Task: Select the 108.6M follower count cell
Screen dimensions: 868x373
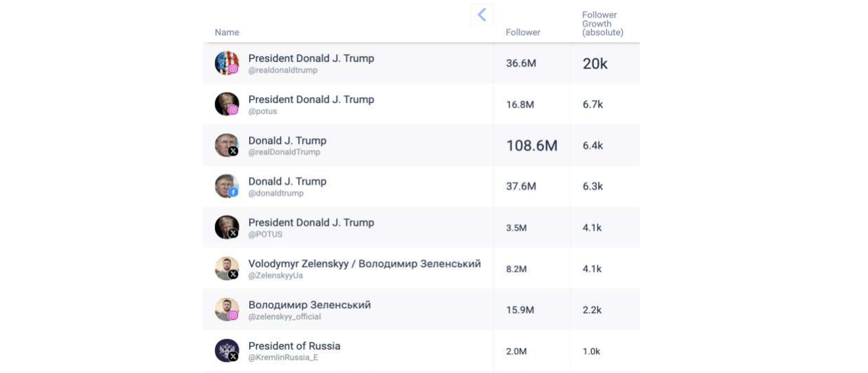Action: click(531, 146)
